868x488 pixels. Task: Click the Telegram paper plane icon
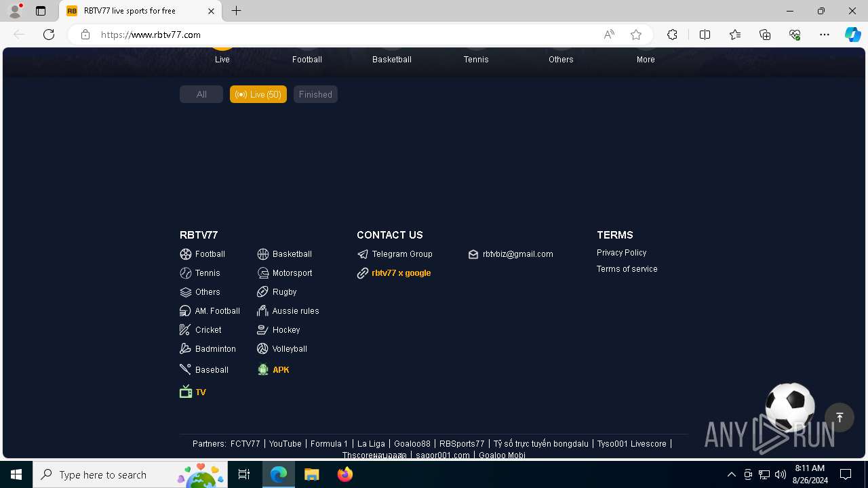363,254
